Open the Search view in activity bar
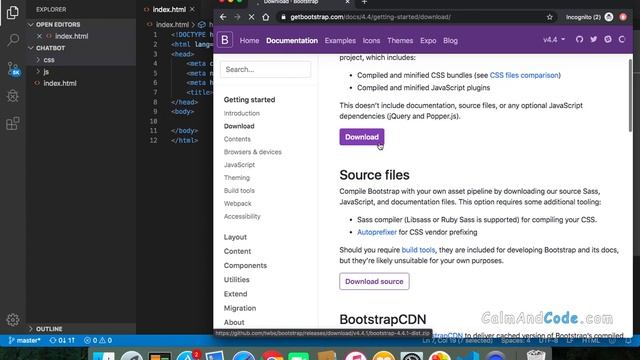Image resolution: width=640 pixels, height=360 pixels. coord(13,40)
